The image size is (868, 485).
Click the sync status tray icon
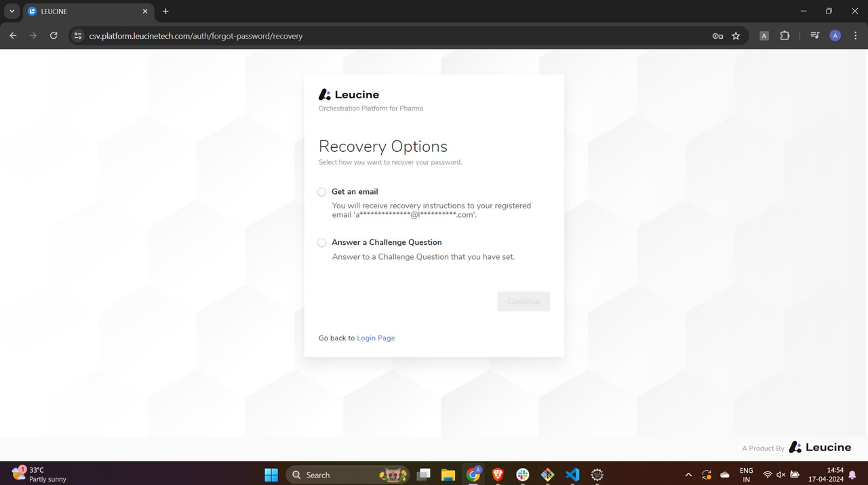pyautogui.click(x=707, y=475)
